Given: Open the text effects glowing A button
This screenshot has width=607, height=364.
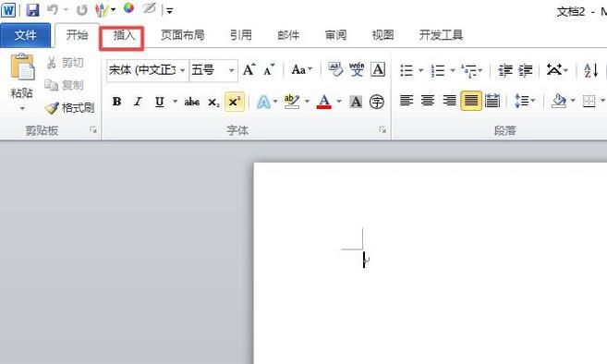Looking at the screenshot, I should tap(263, 102).
